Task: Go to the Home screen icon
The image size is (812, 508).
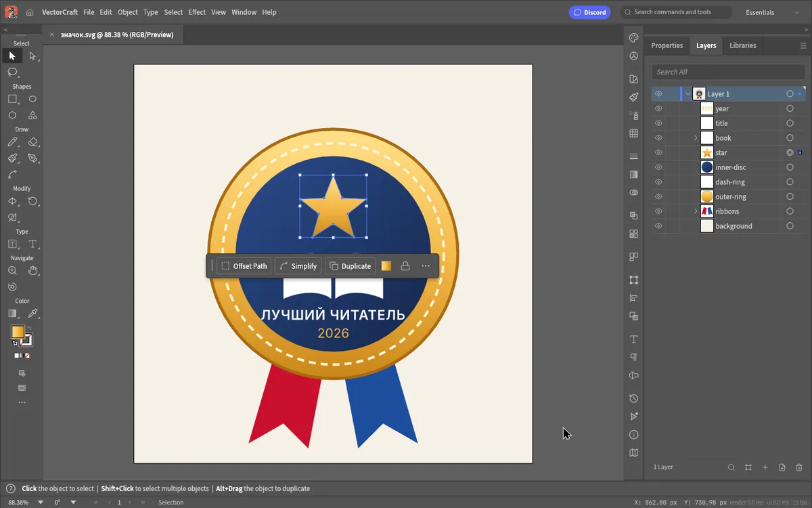Action: [30, 12]
